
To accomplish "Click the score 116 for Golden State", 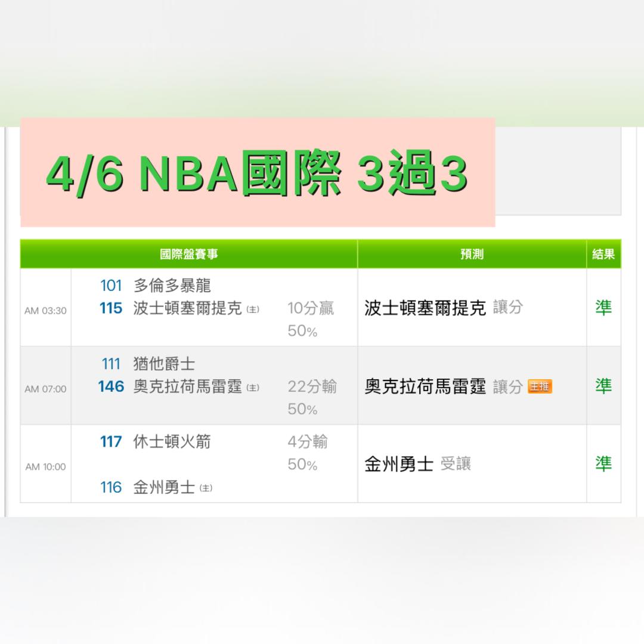I will pyautogui.click(x=111, y=488).
